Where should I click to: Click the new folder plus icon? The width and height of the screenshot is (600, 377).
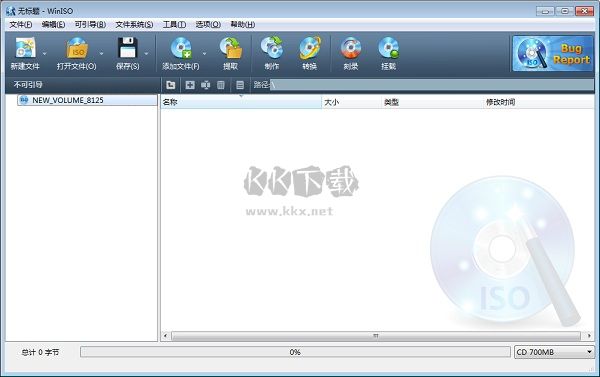tap(190, 85)
